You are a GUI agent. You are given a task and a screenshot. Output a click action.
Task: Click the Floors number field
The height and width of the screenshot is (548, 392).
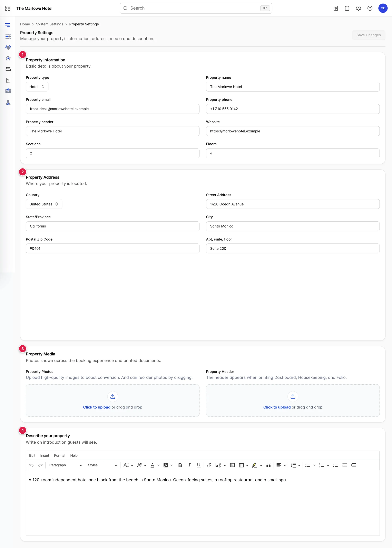click(293, 153)
